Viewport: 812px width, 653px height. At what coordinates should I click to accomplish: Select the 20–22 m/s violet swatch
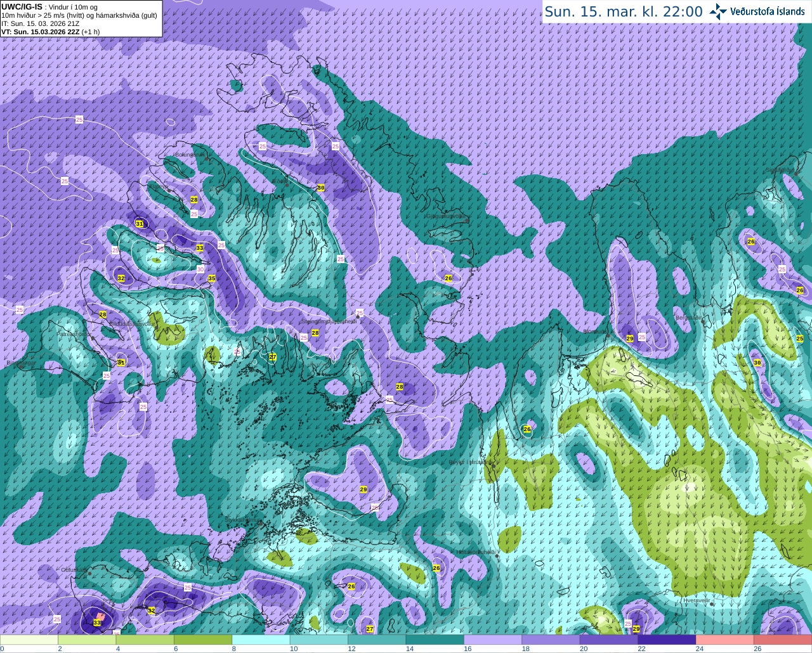click(609, 640)
